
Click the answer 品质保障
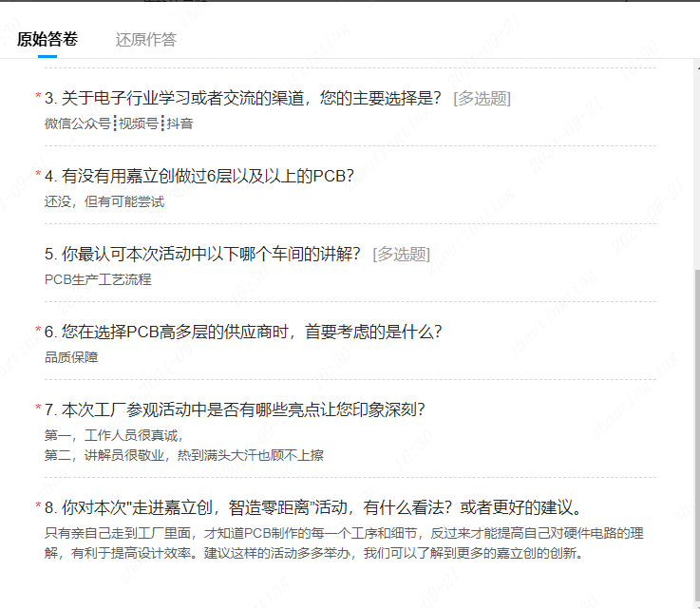click(71, 357)
